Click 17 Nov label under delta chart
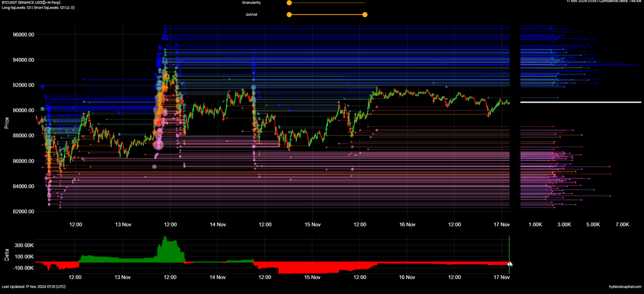Screen dimensions: 644x294 click(x=502, y=277)
